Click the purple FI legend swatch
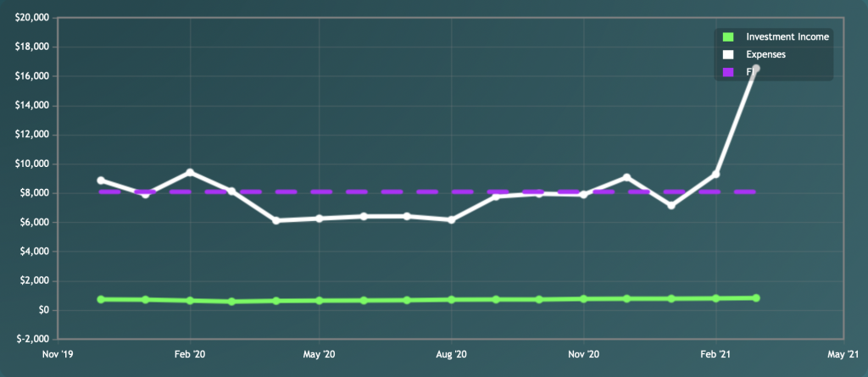The width and height of the screenshot is (868, 377). (727, 73)
